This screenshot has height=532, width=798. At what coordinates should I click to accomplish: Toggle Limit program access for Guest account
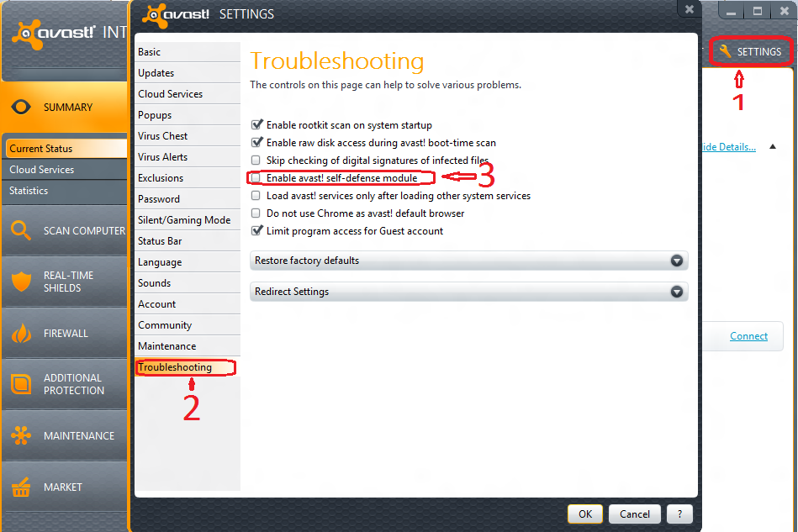(256, 230)
